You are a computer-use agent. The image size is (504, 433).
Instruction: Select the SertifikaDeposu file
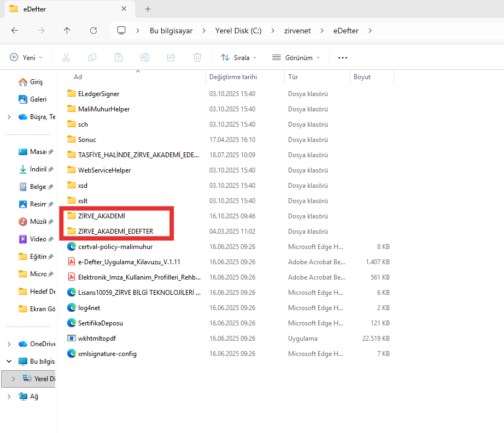click(95, 323)
